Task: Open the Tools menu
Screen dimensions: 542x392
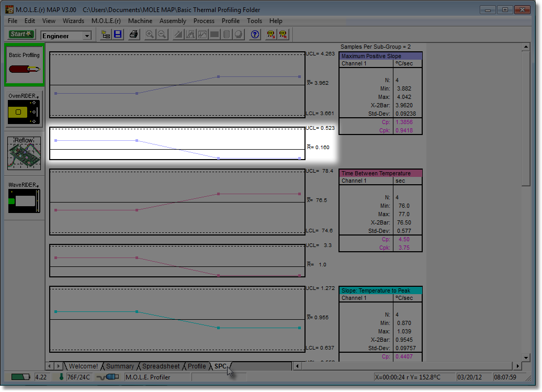Action: [x=254, y=21]
